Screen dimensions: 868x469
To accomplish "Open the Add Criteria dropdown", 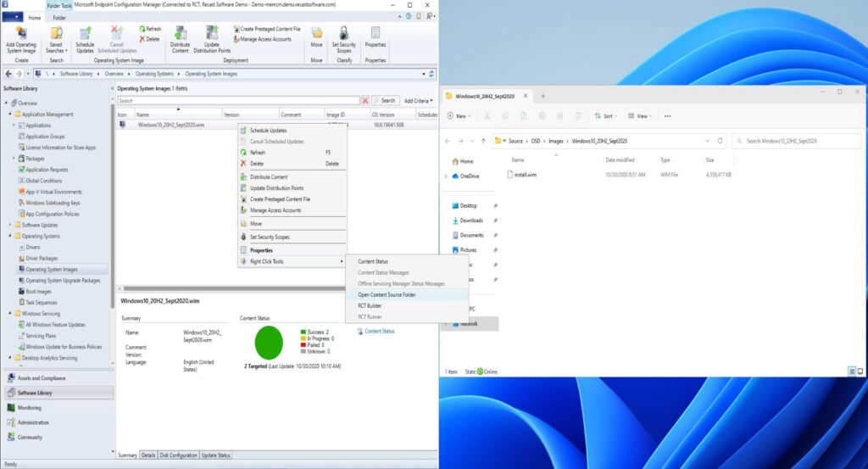I will click(420, 100).
